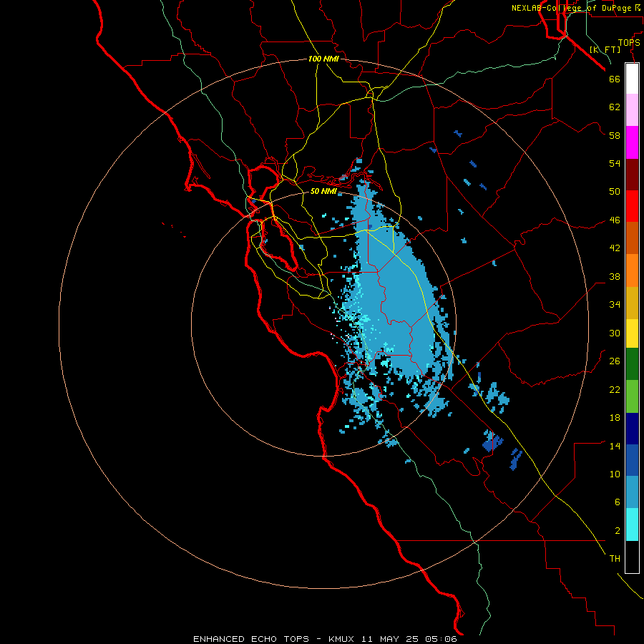Click the 'KMUX' radar site identifier
The height and width of the screenshot is (644, 644).
click(341, 639)
